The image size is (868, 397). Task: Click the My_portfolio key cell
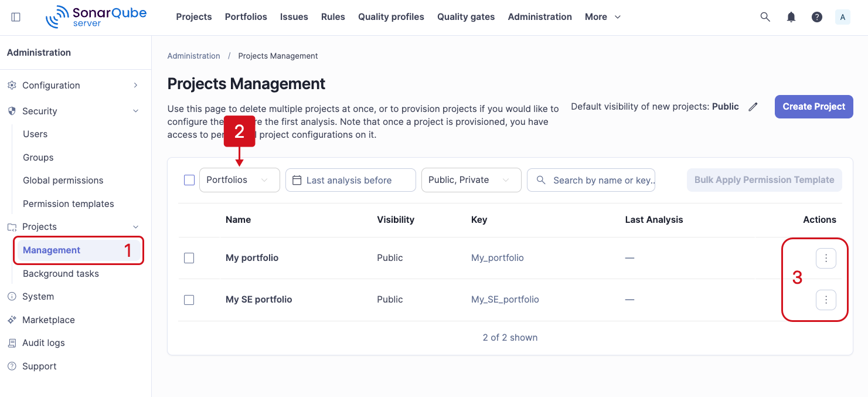coord(498,258)
